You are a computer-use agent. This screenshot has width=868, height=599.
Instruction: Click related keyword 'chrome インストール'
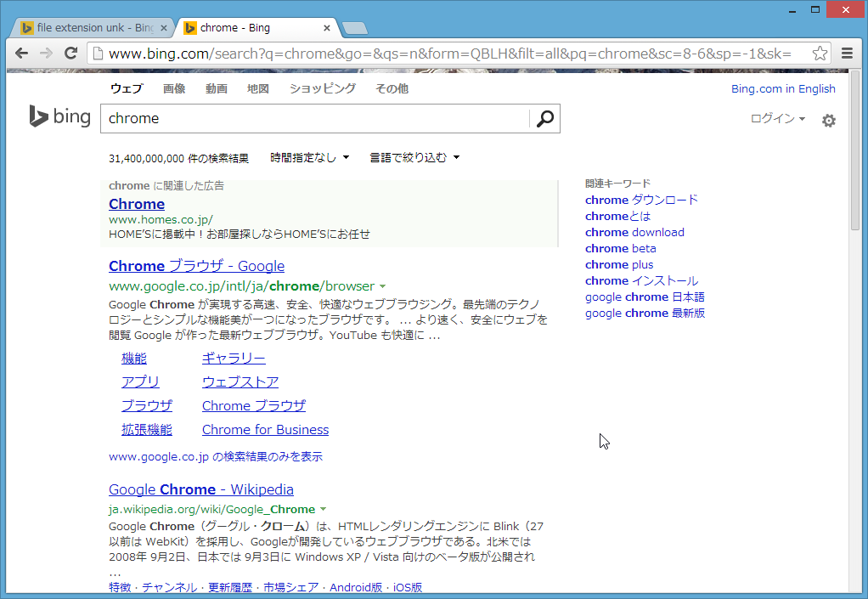pyautogui.click(x=642, y=280)
